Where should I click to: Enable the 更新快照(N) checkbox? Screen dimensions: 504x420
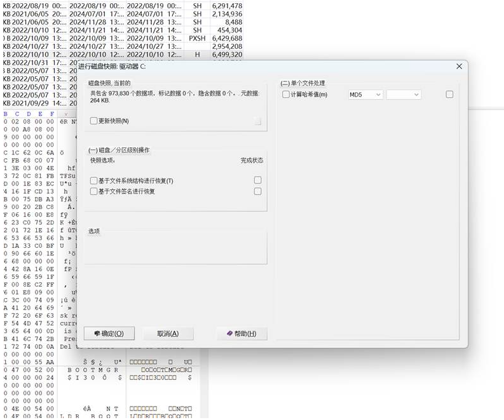point(93,121)
